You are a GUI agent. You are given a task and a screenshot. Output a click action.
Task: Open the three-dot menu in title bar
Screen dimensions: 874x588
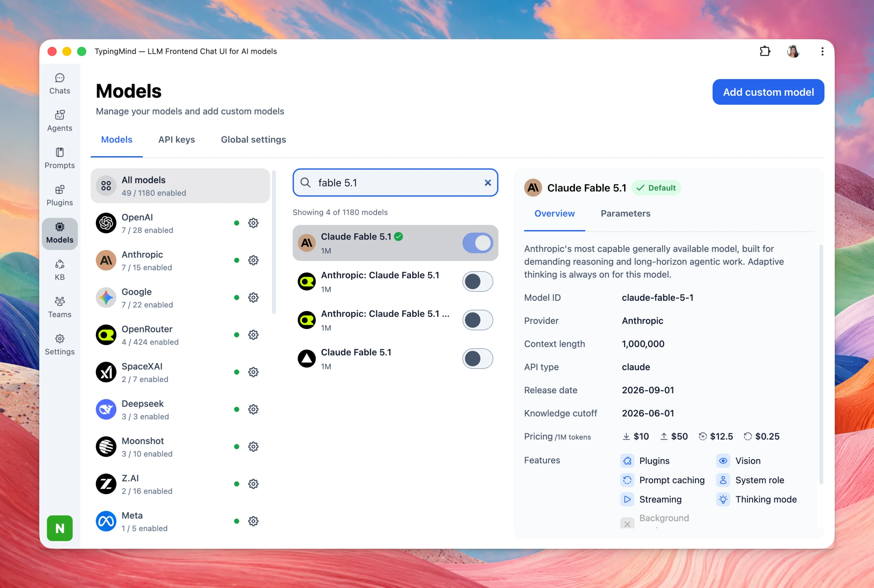pos(822,51)
